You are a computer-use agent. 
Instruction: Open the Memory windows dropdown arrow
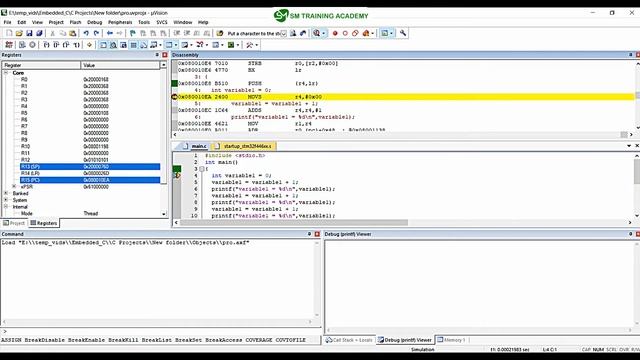click(x=176, y=45)
